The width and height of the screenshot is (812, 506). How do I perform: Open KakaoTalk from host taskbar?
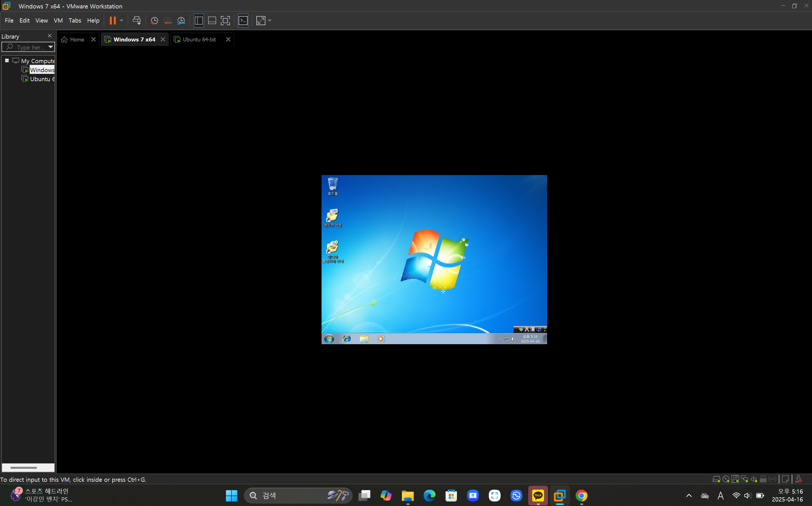538,496
